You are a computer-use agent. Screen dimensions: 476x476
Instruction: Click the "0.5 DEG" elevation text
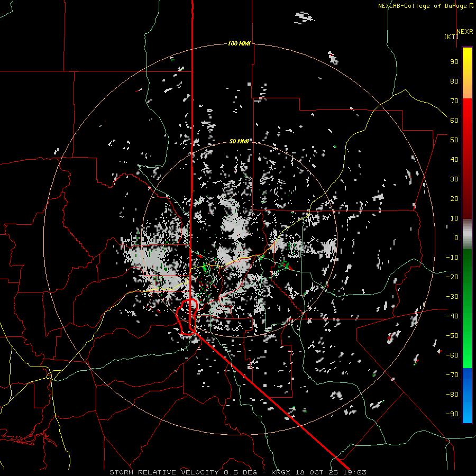[241, 472]
